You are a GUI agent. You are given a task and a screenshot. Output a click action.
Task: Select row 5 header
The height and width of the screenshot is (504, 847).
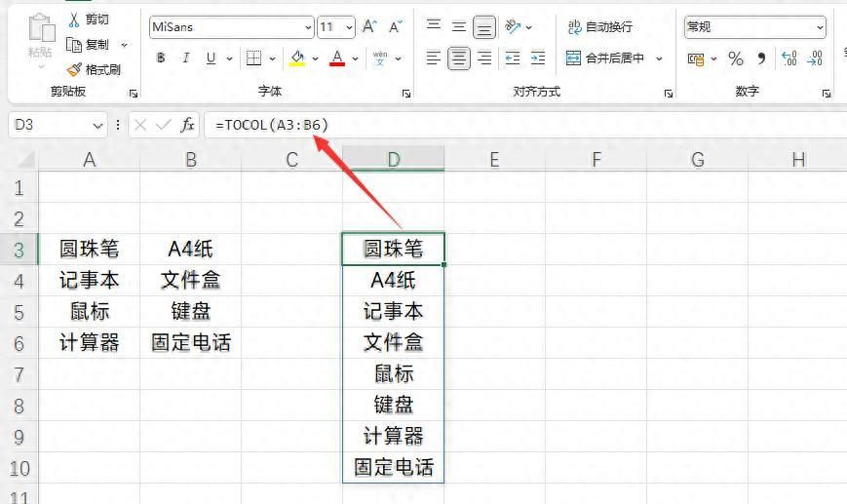[19, 312]
